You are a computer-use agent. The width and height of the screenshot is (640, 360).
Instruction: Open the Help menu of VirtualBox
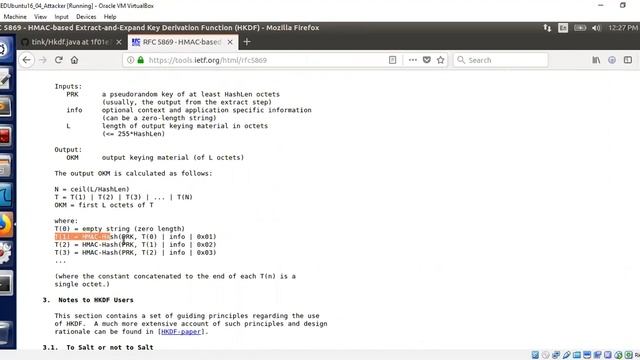coord(110,17)
